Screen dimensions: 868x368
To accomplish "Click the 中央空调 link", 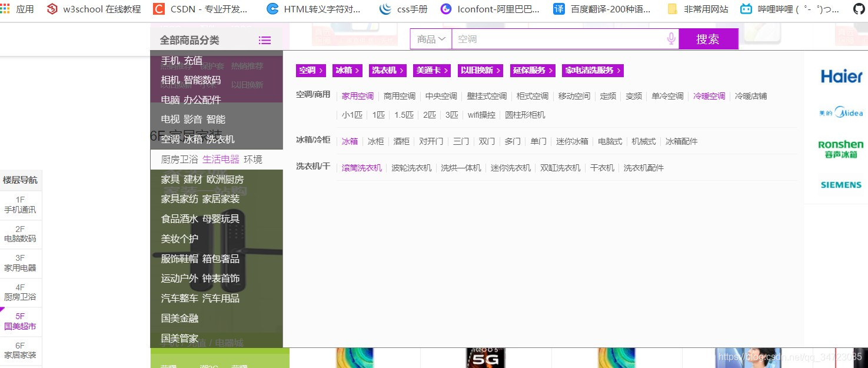I will pos(441,96).
